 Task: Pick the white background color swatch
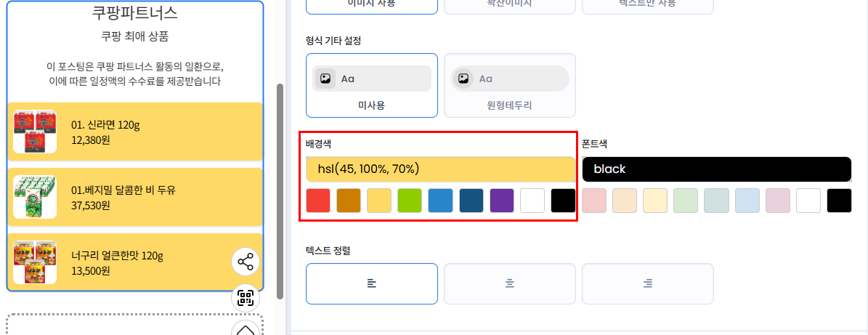point(532,201)
